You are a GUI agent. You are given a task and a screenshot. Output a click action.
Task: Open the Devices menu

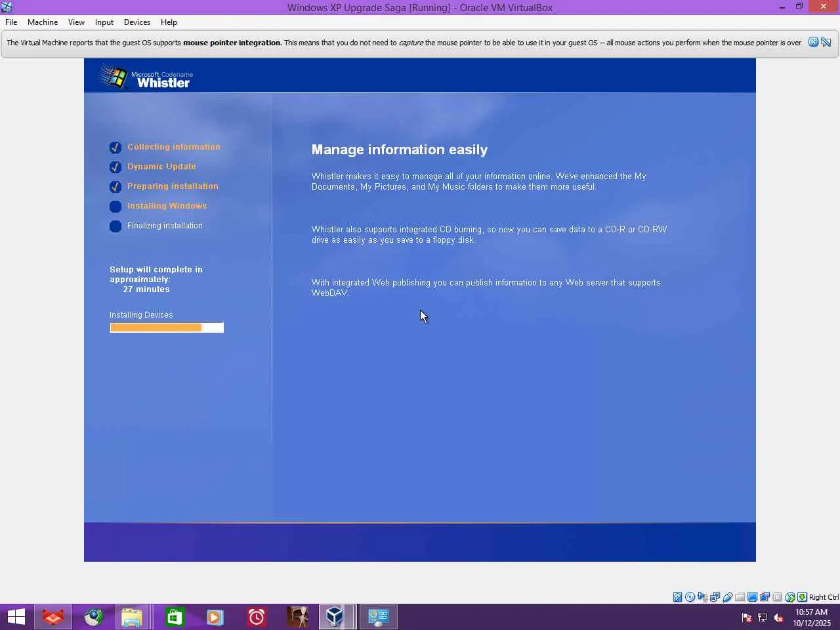click(x=137, y=22)
